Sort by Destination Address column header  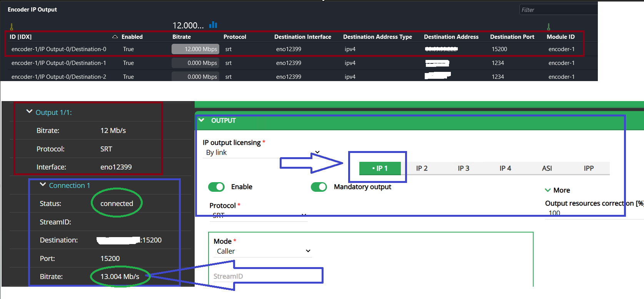451,37
